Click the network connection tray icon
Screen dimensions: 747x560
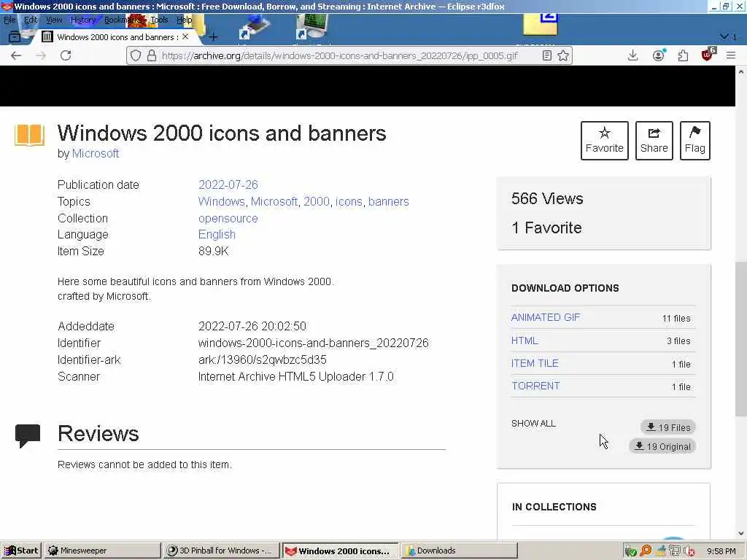674,551
